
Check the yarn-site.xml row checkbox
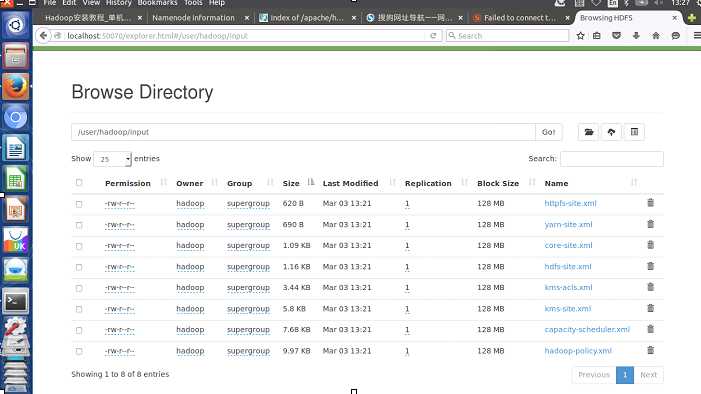(79, 225)
